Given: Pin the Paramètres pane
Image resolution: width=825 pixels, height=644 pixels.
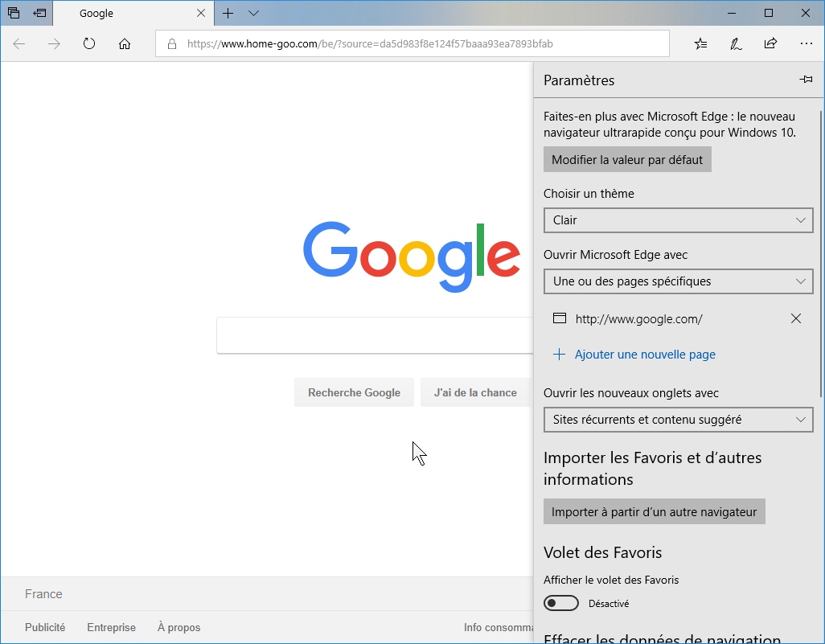Looking at the screenshot, I should (x=806, y=80).
